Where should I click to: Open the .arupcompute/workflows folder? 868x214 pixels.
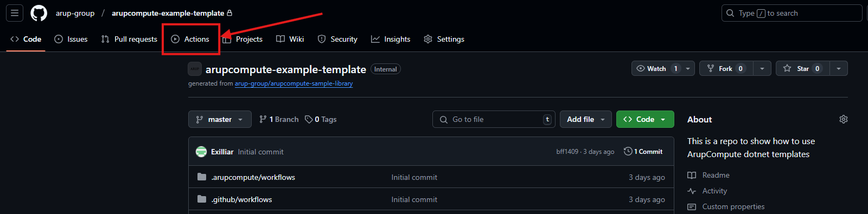(x=253, y=177)
